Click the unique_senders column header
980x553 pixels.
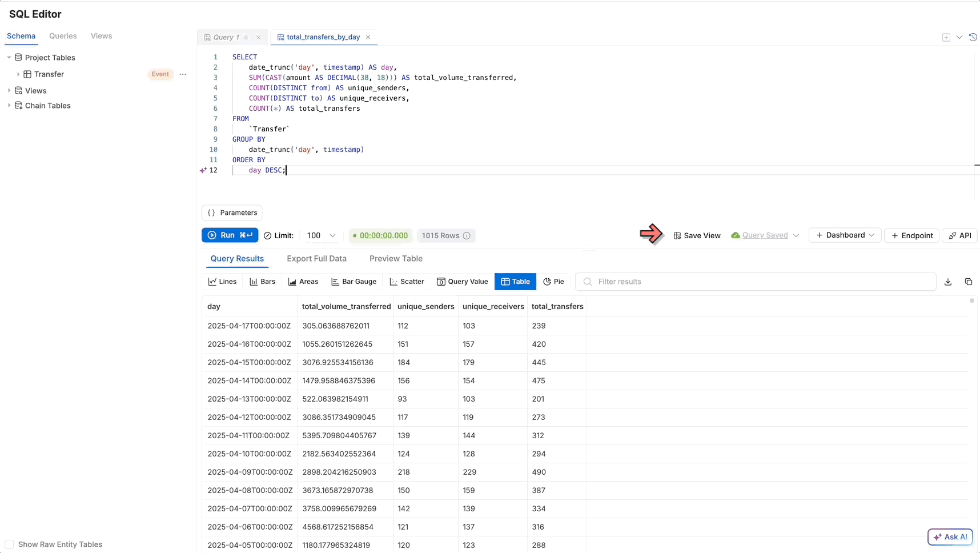tap(426, 307)
